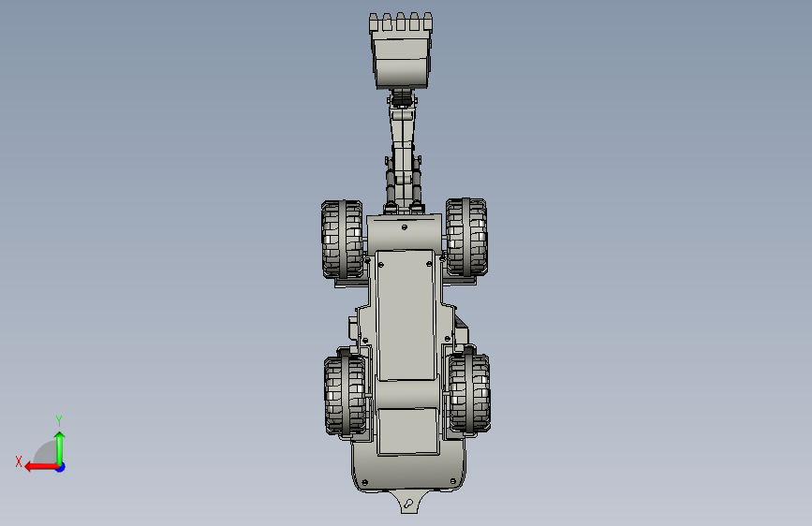The image size is (812, 526).
Task: Select the tow hitch eye at the chassis end
Action: 408,503
